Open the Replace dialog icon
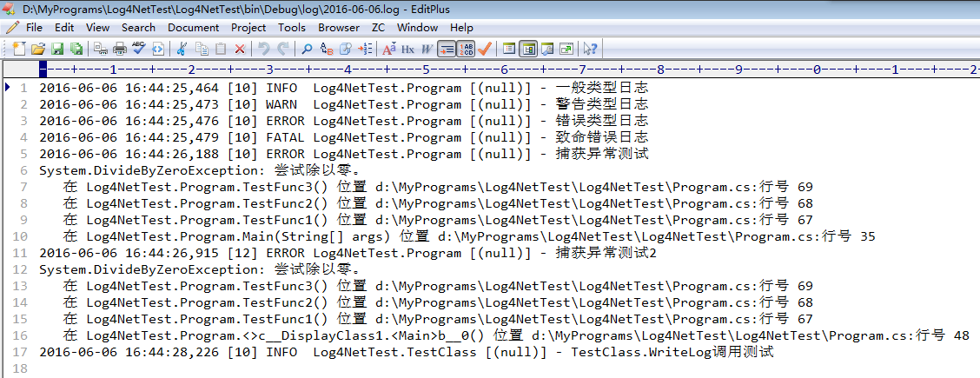The height and width of the screenshot is (378, 980). (327, 49)
